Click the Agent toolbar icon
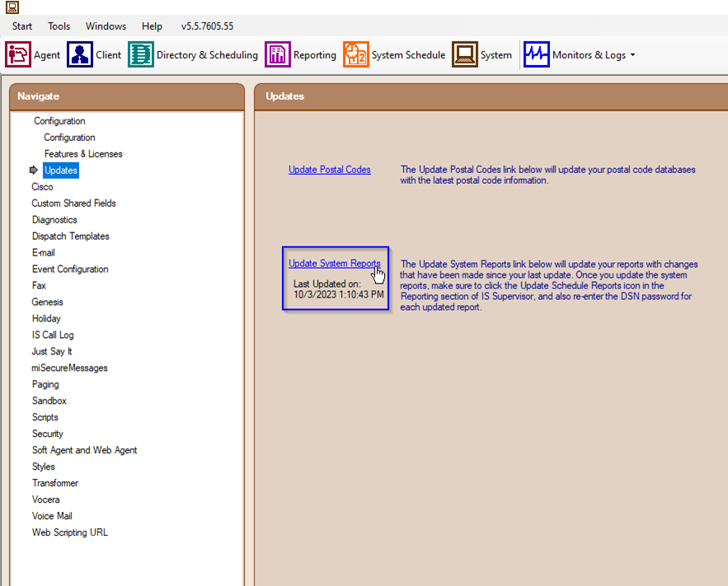The image size is (728, 586). coord(18,55)
